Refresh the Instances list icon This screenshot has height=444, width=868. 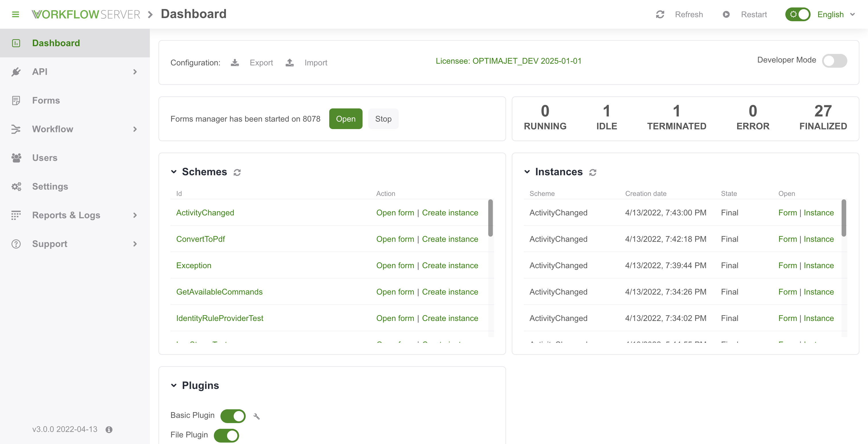point(593,172)
